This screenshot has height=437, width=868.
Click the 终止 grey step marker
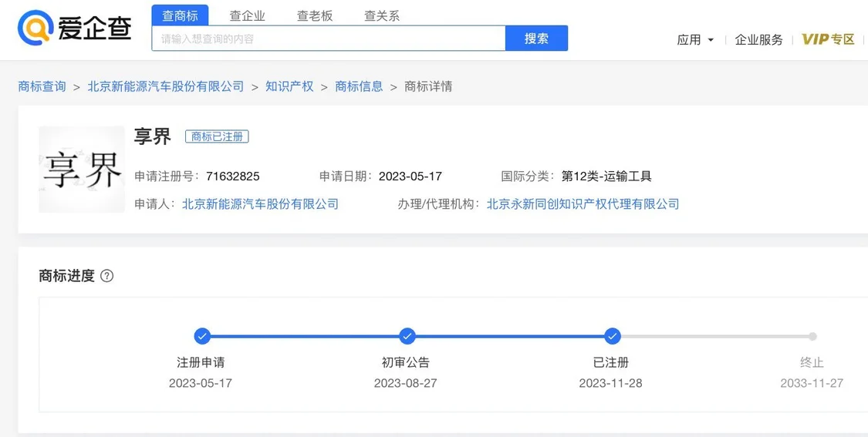coord(812,336)
